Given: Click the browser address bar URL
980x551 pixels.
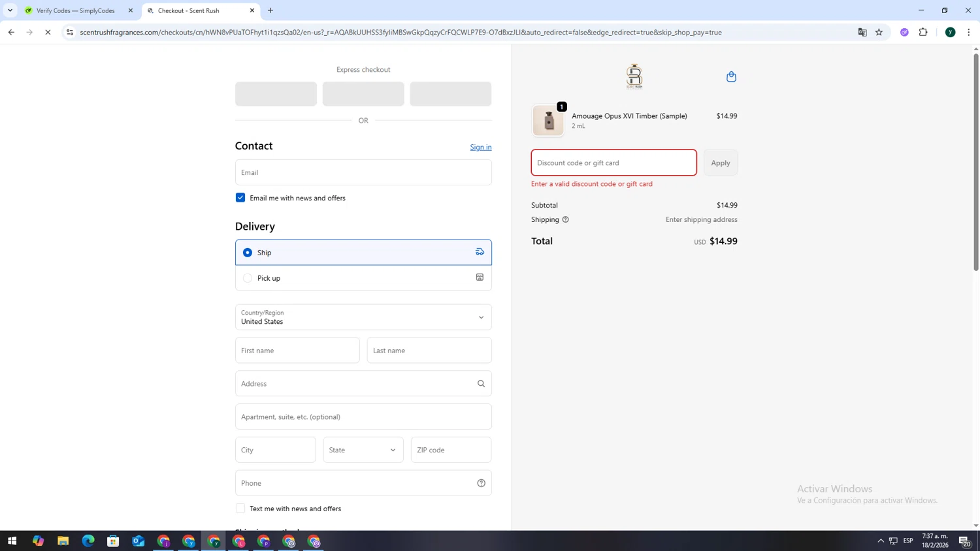Looking at the screenshot, I should click(x=400, y=32).
